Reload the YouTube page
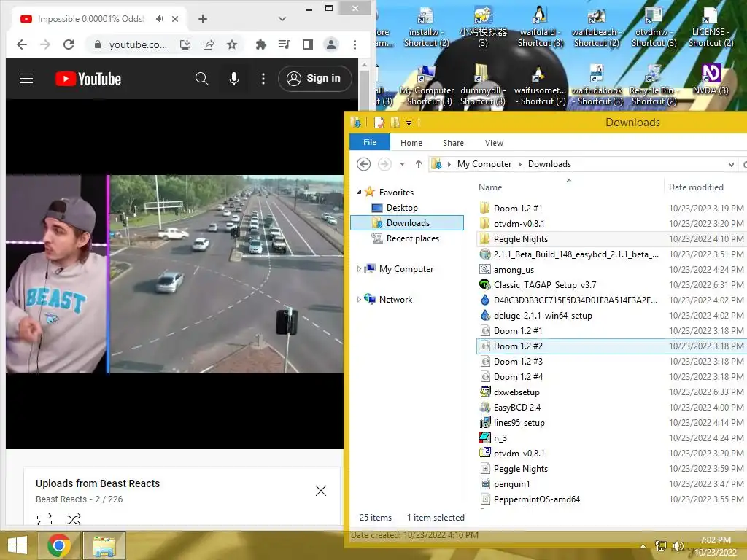Image resolution: width=747 pixels, height=560 pixels. 69,44
